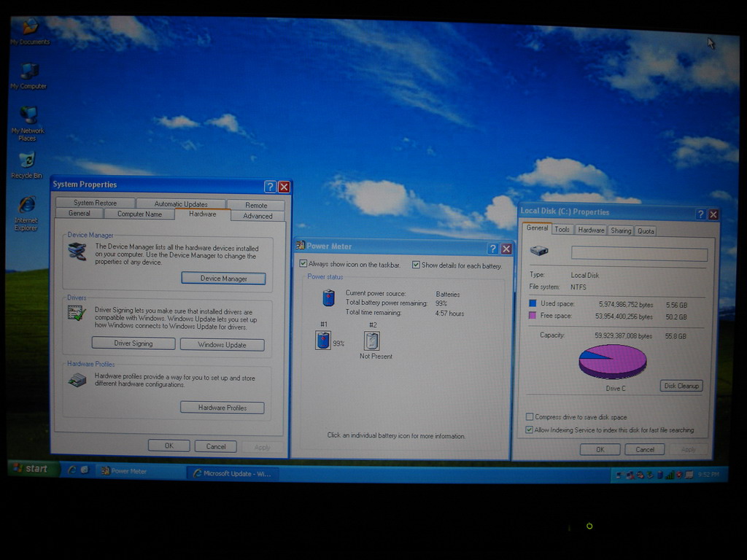This screenshot has height=560, width=747.
Task: Switch to System Properties General tab
Action: pos(80,214)
